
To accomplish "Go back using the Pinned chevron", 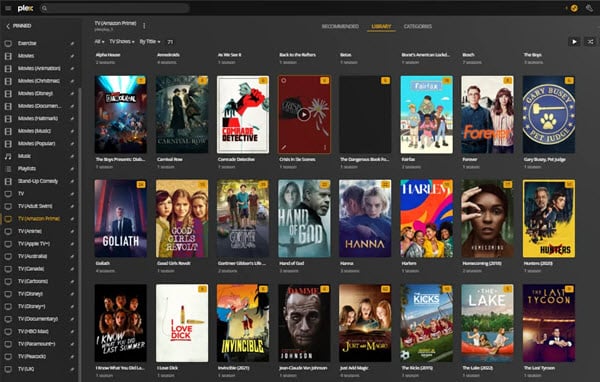I will [x=8, y=26].
